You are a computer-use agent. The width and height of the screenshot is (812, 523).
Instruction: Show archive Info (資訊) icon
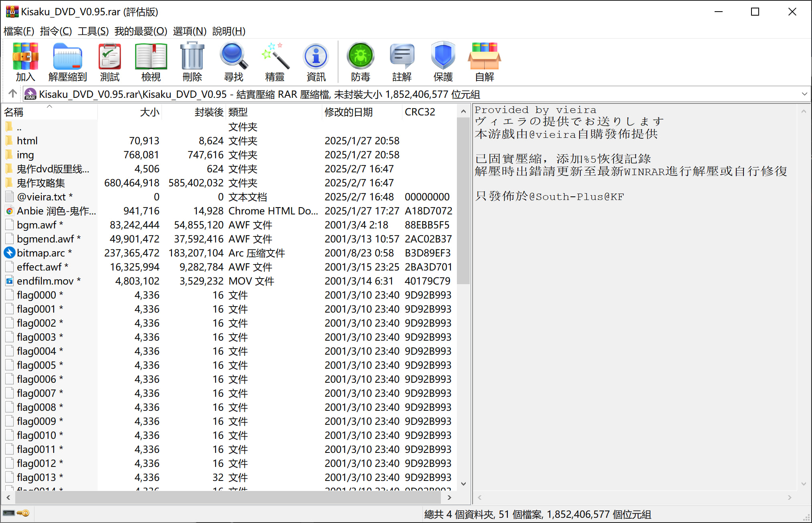pos(316,61)
